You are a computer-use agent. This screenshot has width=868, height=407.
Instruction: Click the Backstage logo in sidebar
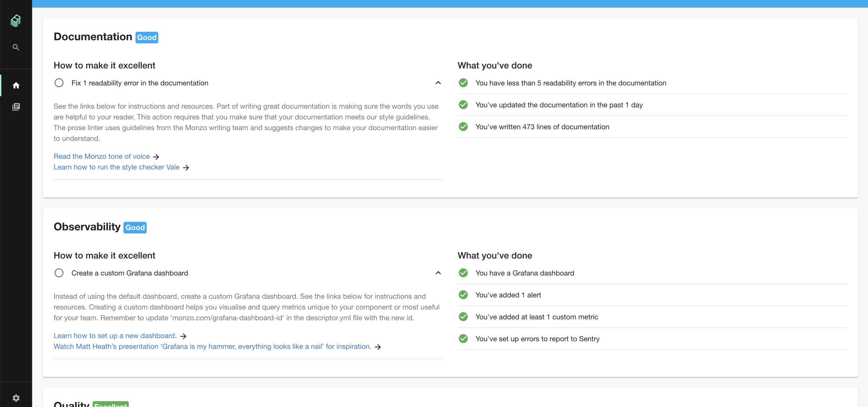coord(16,21)
